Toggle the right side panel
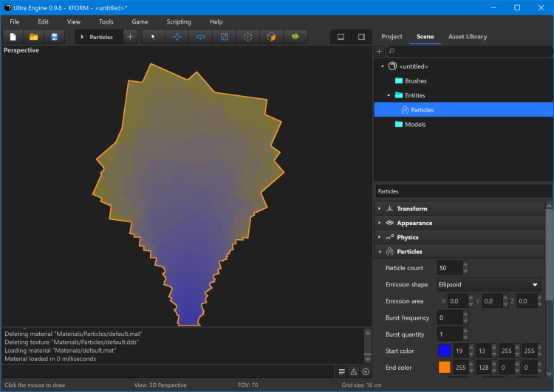Screen dimensions: 554x392 [361, 37]
